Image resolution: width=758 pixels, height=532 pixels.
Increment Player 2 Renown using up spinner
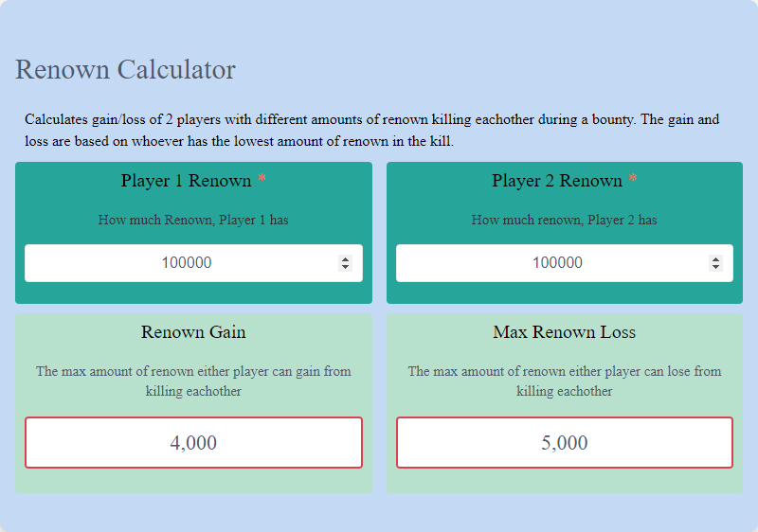(x=715, y=259)
